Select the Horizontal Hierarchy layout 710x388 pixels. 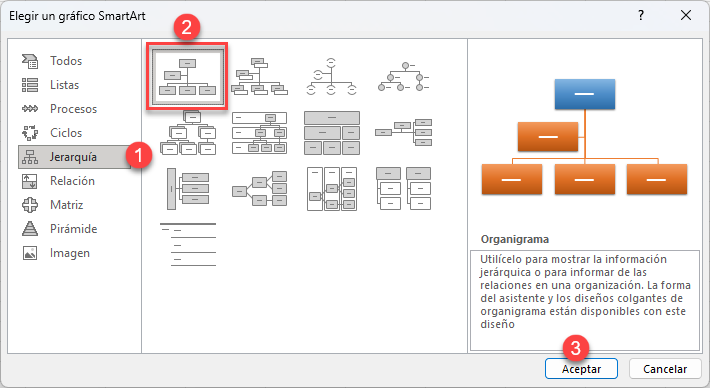tap(259, 189)
